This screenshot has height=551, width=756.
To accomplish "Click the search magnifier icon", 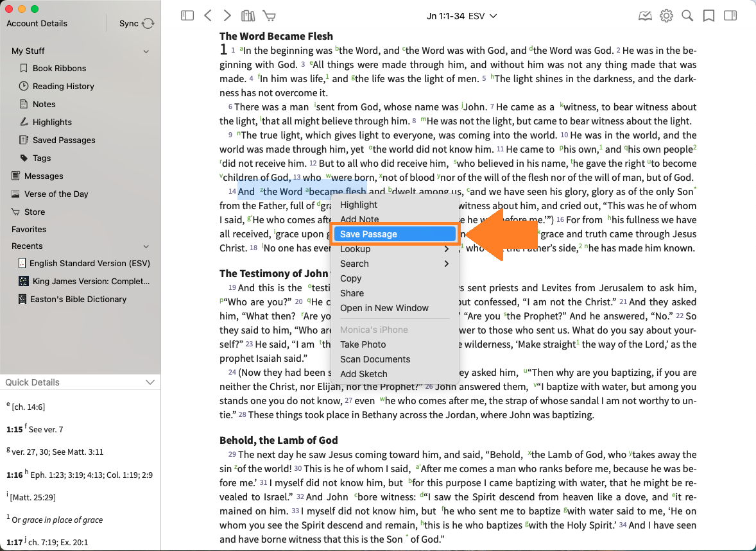I will pyautogui.click(x=687, y=16).
